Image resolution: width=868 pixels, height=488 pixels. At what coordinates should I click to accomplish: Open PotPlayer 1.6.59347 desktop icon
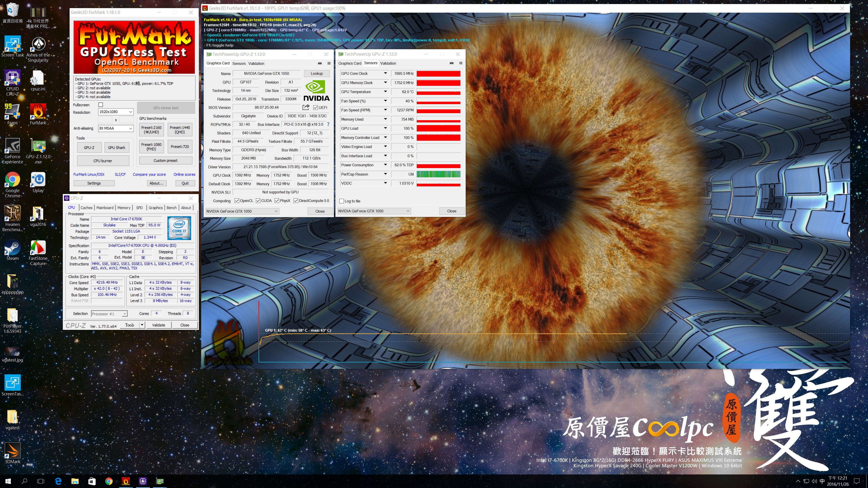point(12,320)
